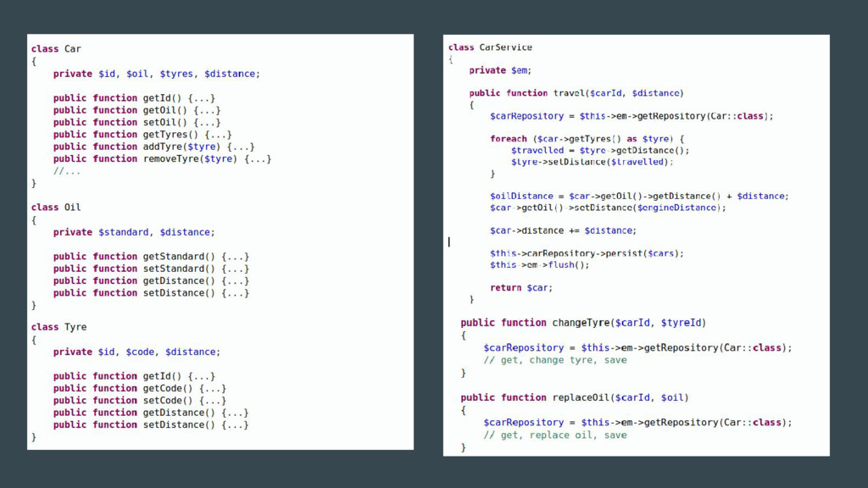Click the "public function setCode()" line
The width and height of the screenshot is (868, 488).
click(x=140, y=401)
